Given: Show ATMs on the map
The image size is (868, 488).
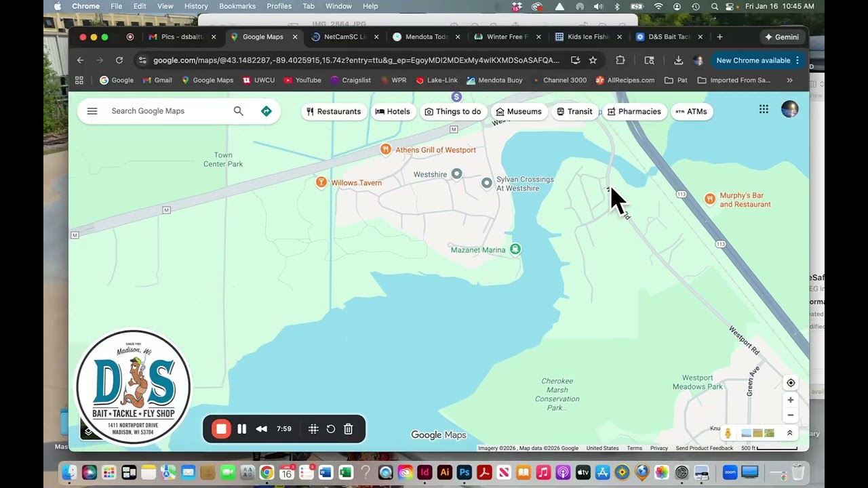Looking at the screenshot, I should tap(691, 112).
